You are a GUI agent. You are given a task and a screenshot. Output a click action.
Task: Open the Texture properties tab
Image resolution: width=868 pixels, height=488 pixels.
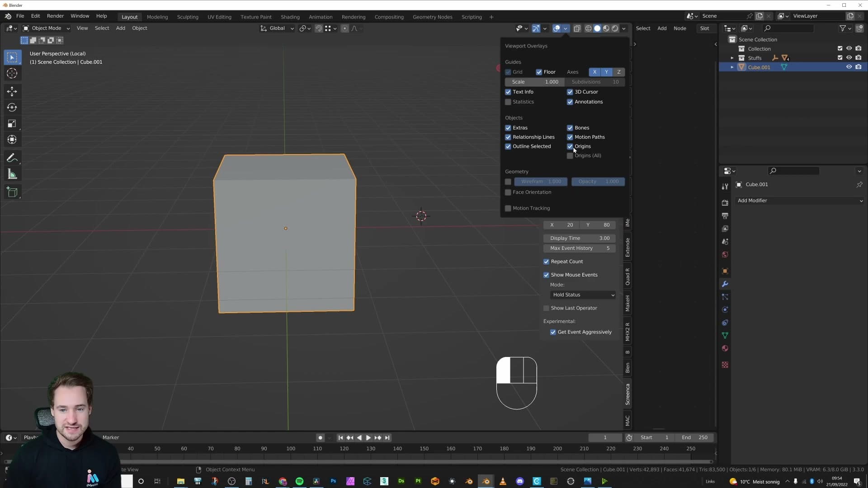[725, 365]
